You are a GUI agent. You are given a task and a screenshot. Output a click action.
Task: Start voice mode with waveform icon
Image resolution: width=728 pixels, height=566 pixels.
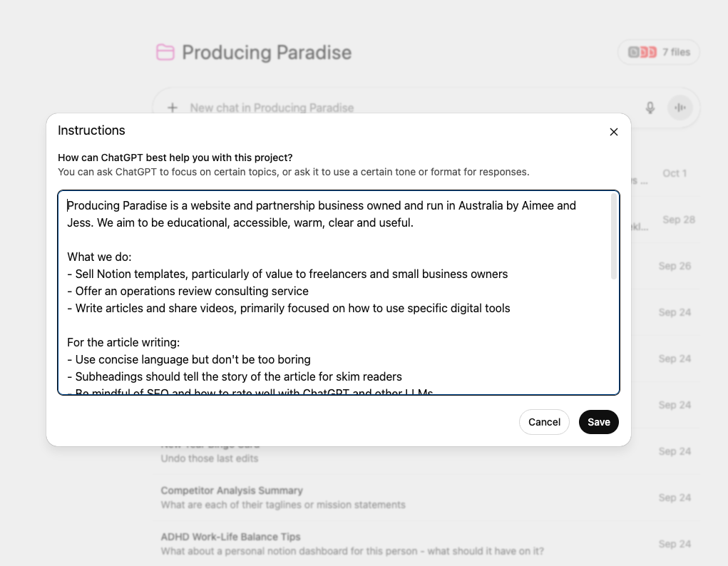tap(680, 108)
